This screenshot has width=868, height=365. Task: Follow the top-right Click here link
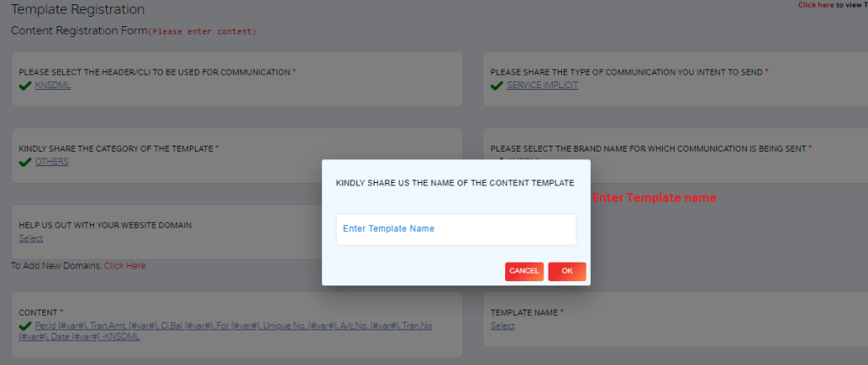point(816,5)
